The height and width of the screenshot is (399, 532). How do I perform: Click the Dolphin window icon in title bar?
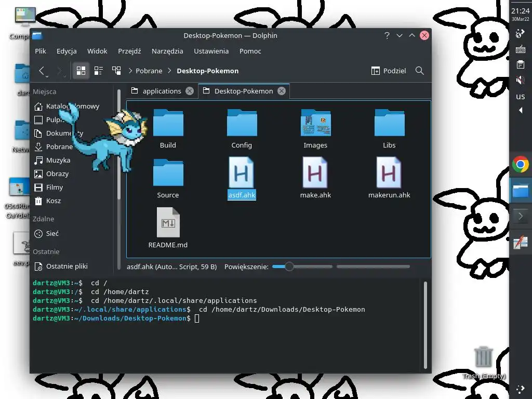pos(37,36)
